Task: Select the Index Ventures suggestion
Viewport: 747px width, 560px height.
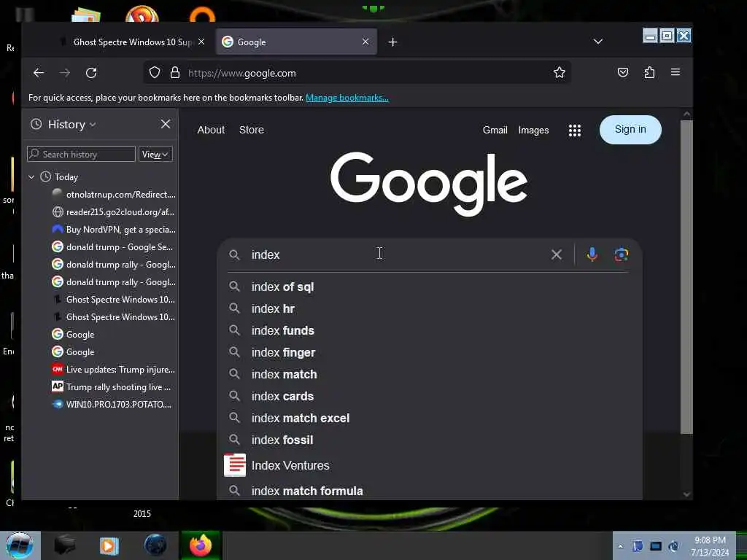Action: click(x=429, y=465)
